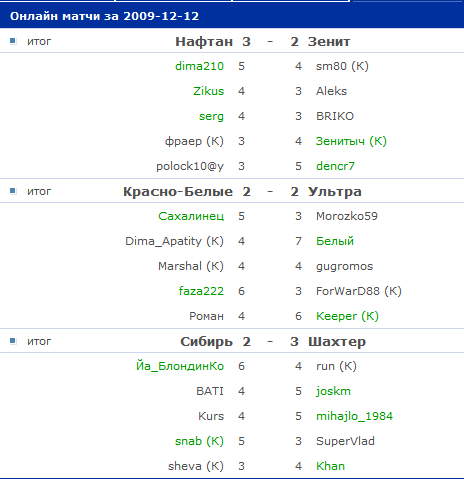The height and width of the screenshot is (479, 464).
Task: Select player Йа_БлондинКо
Action: 180,366
